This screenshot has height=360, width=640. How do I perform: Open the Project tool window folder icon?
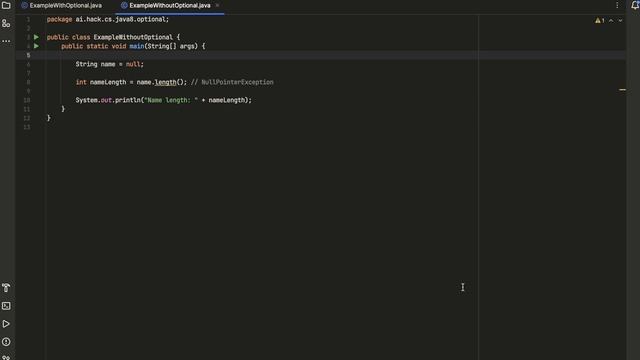click(6, 5)
